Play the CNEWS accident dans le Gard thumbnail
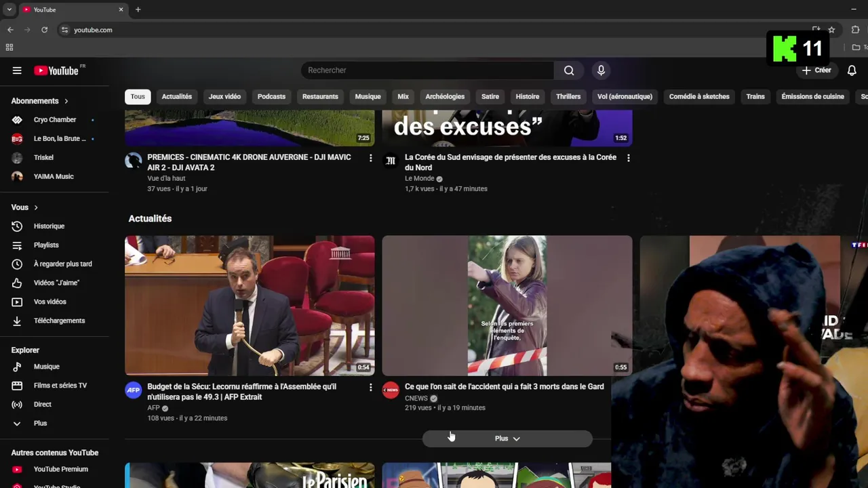Image resolution: width=868 pixels, height=488 pixels. (507, 306)
